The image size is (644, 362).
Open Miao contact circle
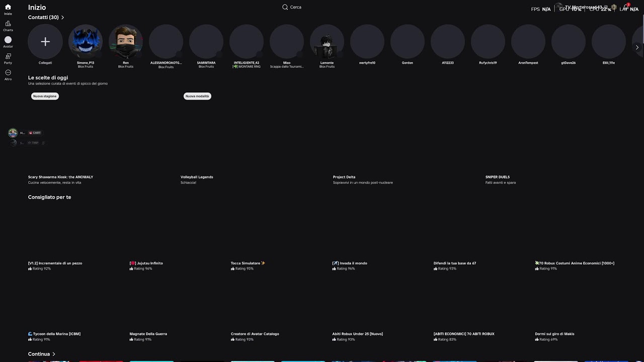(x=287, y=42)
